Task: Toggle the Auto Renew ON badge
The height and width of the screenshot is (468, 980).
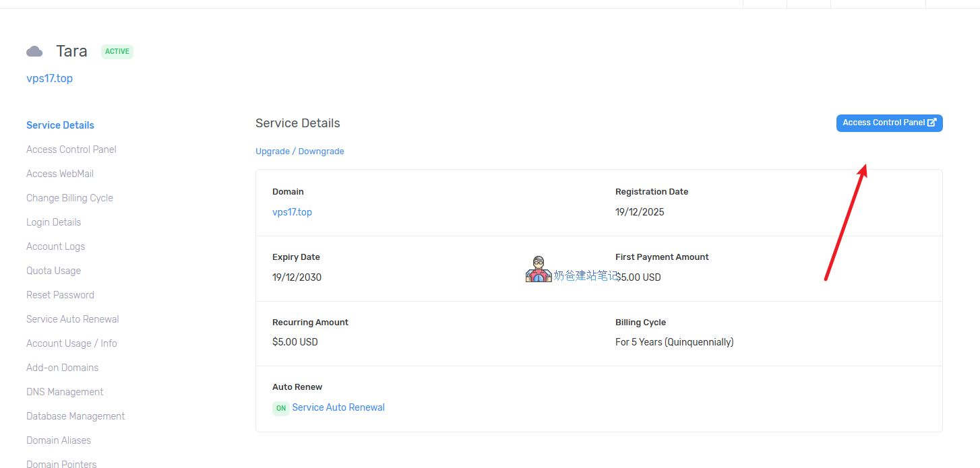Action: pos(280,408)
